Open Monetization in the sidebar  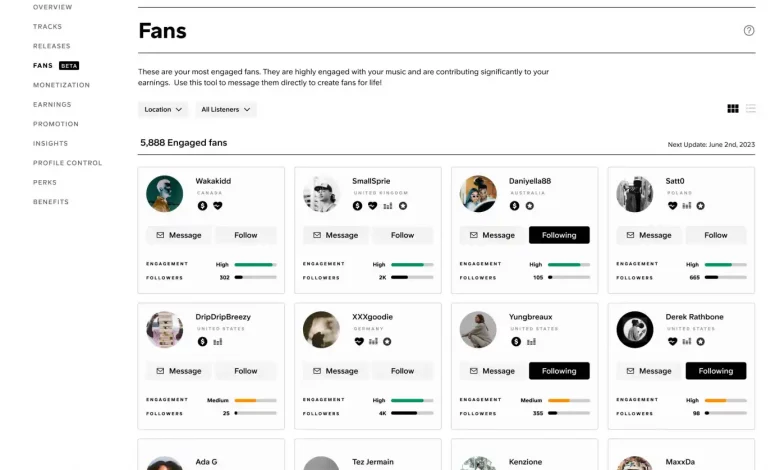point(62,85)
